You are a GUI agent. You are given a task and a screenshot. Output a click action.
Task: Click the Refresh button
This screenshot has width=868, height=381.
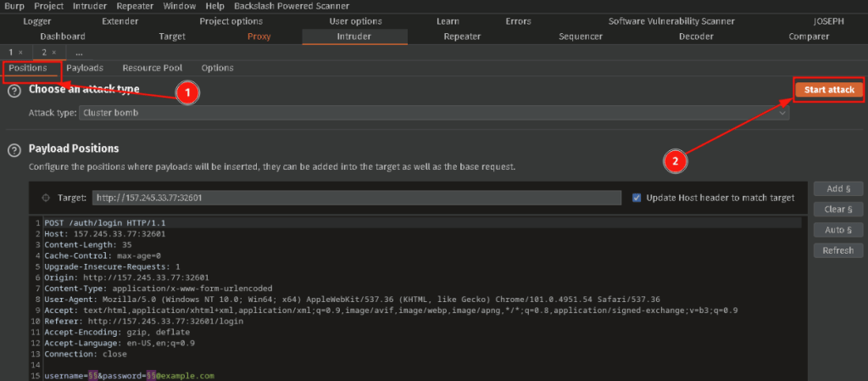pyautogui.click(x=837, y=250)
